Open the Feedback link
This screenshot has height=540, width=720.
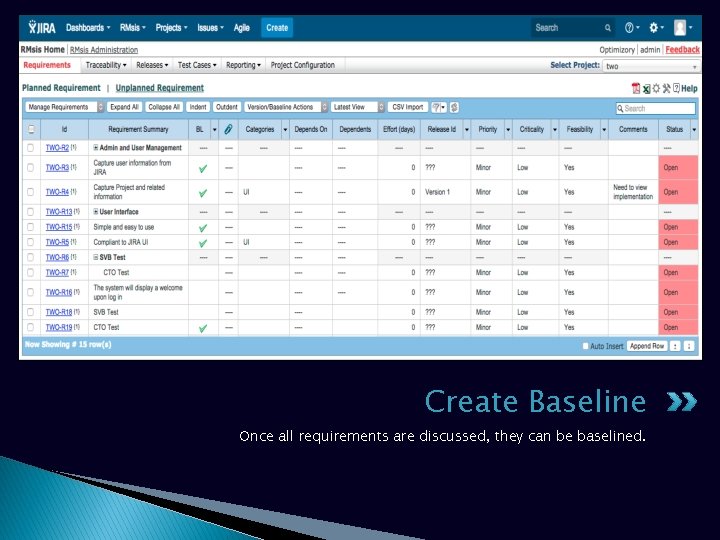click(682, 50)
